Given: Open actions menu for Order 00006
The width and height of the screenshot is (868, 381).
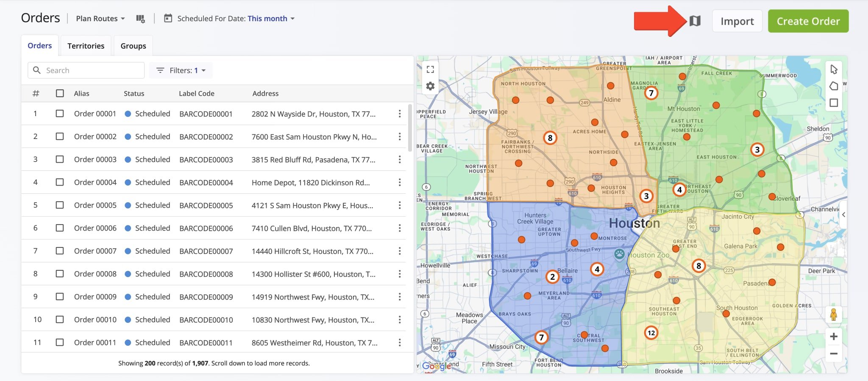Looking at the screenshot, I should [x=400, y=228].
